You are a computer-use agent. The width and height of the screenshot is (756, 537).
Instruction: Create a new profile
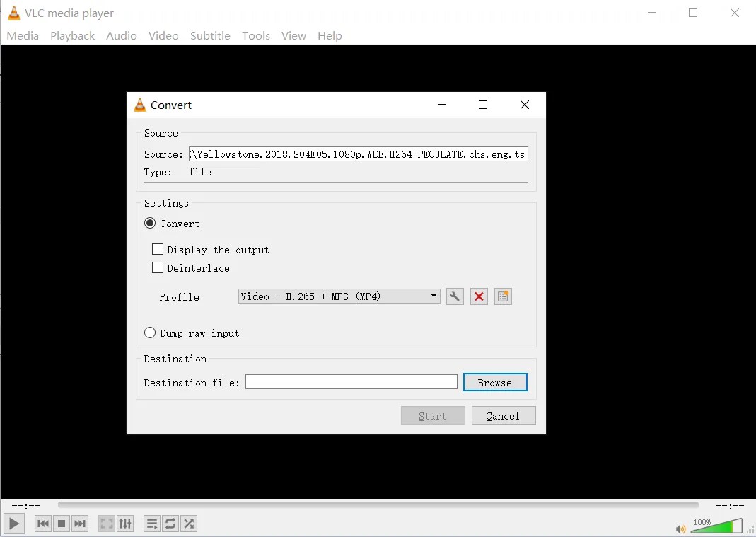(502, 296)
